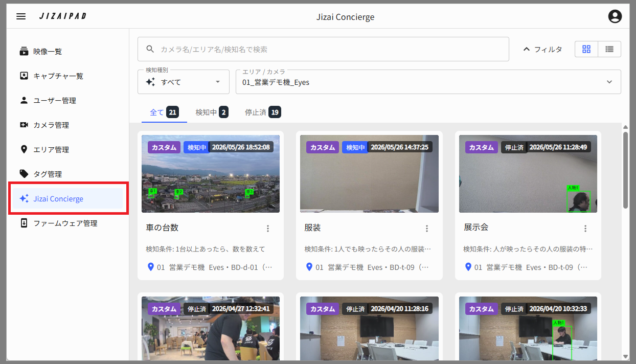Click the scrollbar up arrow
This screenshot has width=636, height=364.
tap(625, 126)
